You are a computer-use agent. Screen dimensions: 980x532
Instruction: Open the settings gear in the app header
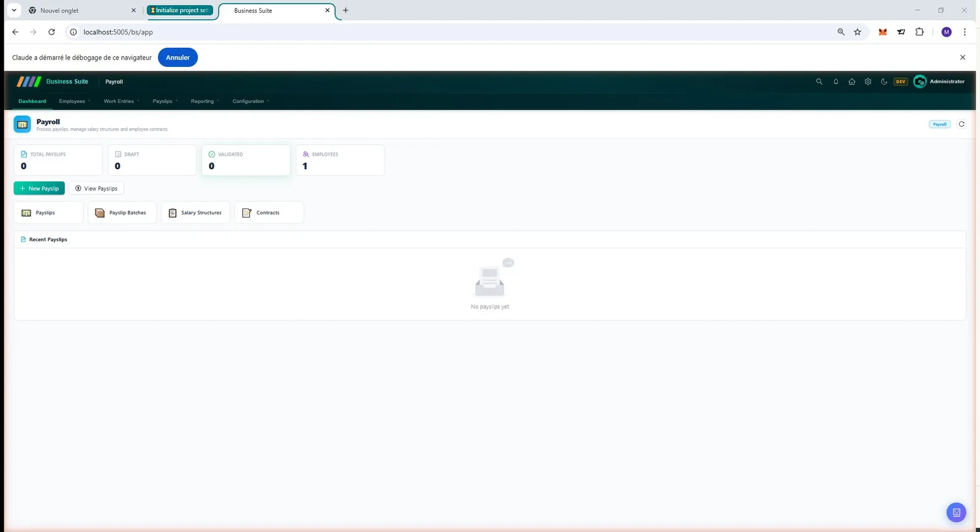tap(868, 82)
